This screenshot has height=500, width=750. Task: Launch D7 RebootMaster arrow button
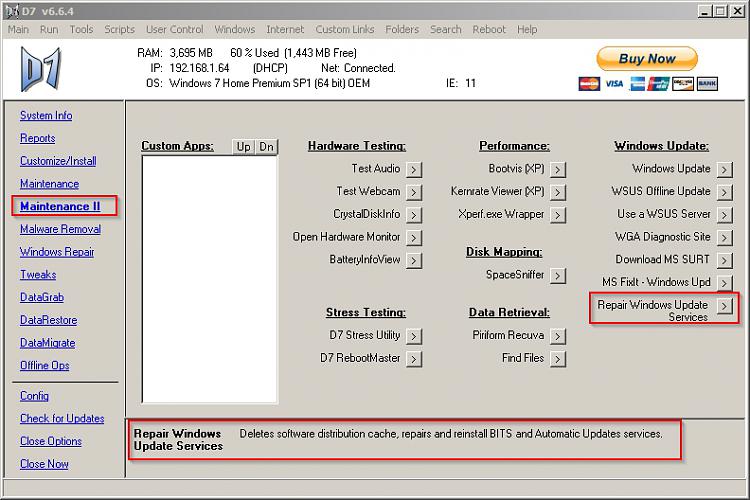tap(414, 358)
